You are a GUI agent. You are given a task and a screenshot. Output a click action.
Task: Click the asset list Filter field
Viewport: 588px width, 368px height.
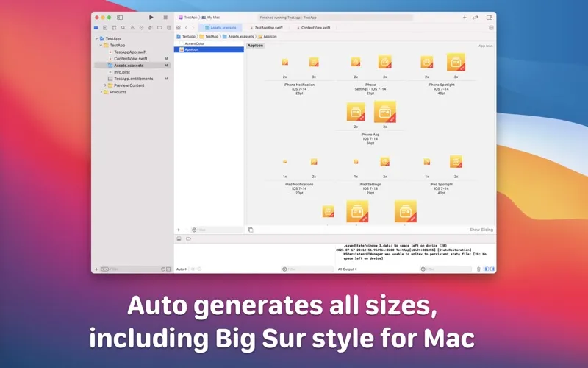pos(216,230)
